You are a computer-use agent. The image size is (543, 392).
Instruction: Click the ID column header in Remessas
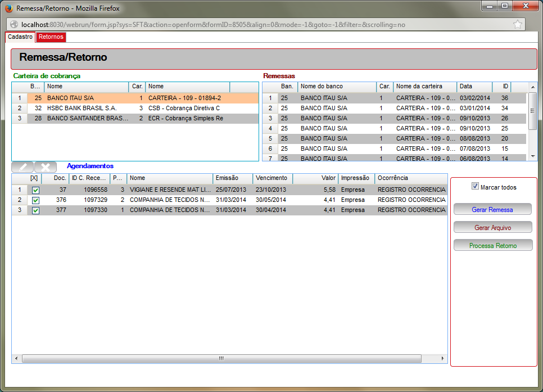502,87
